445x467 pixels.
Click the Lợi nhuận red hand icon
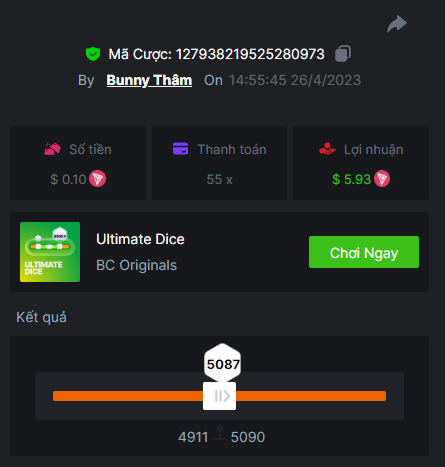[x=327, y=149]
